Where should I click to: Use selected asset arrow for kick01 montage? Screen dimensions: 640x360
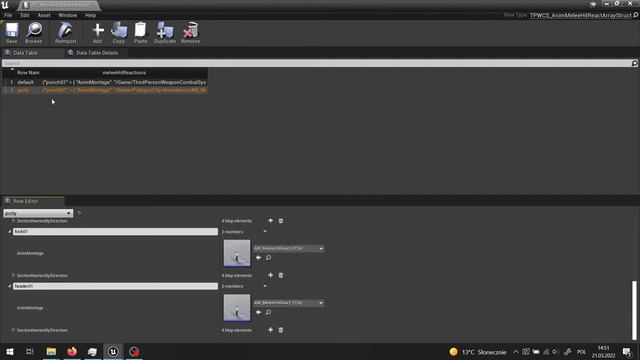258,258
